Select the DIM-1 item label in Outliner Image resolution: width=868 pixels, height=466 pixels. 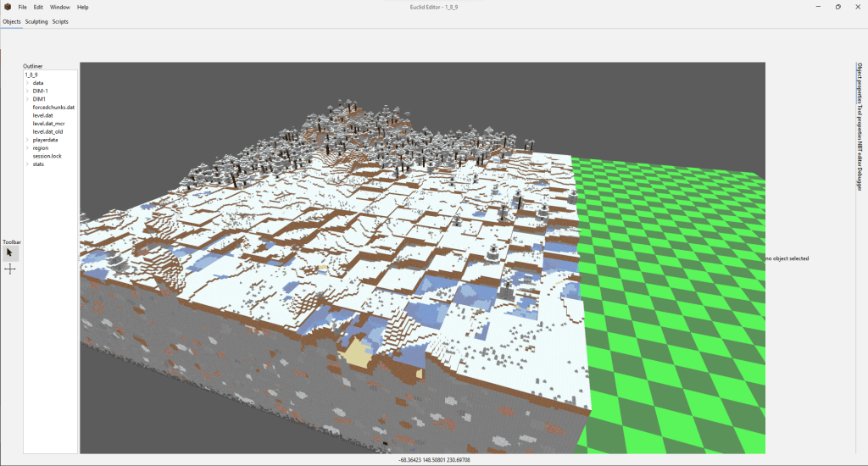pyautogui.click(x=40, y=91)
